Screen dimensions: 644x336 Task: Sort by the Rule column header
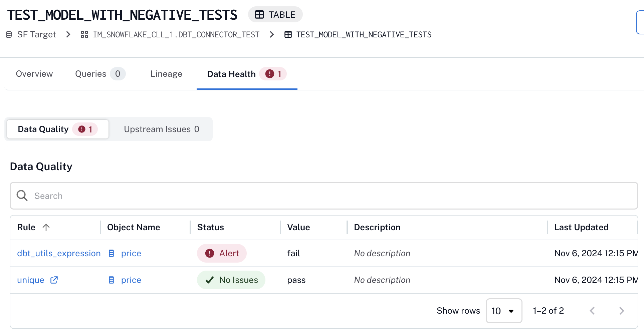tap(26, 227)
